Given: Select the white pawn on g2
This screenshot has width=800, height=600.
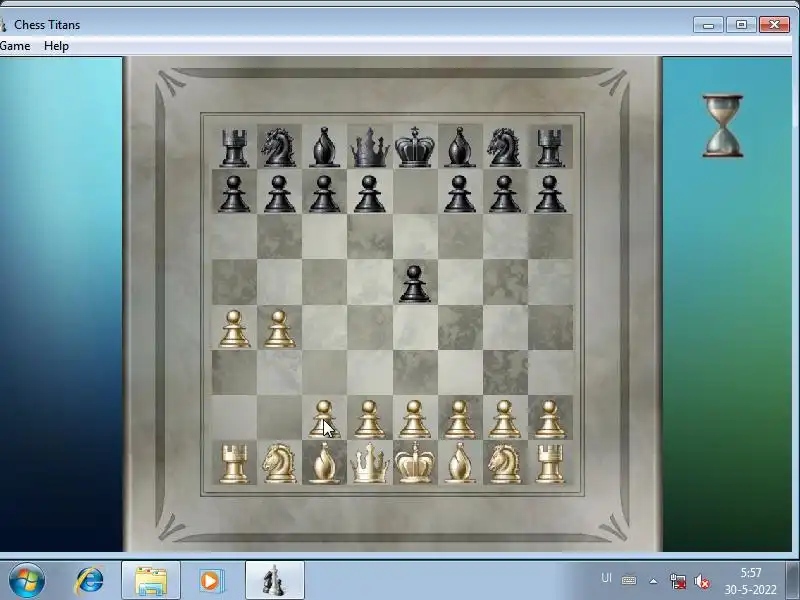Looking at the screenshot, I should pyautogui.click(x=504, y=419).
